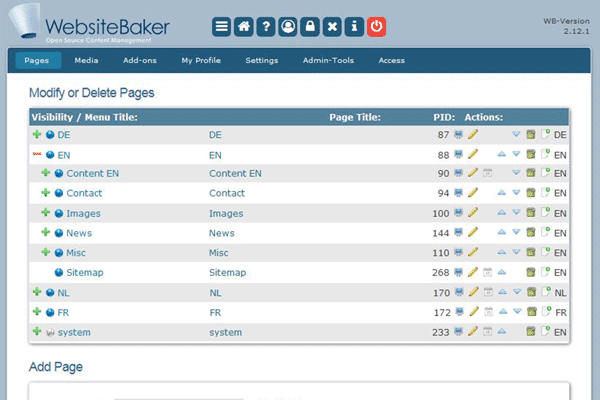Click the FR menu title link
This screenshot has height=400, width=600.
coord(63,313)
